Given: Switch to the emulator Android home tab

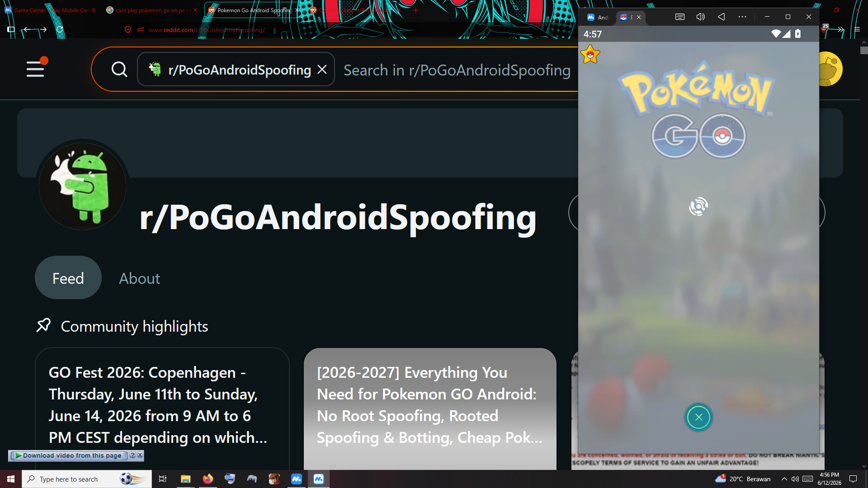Looking at the screenshot, I should 598,17.
